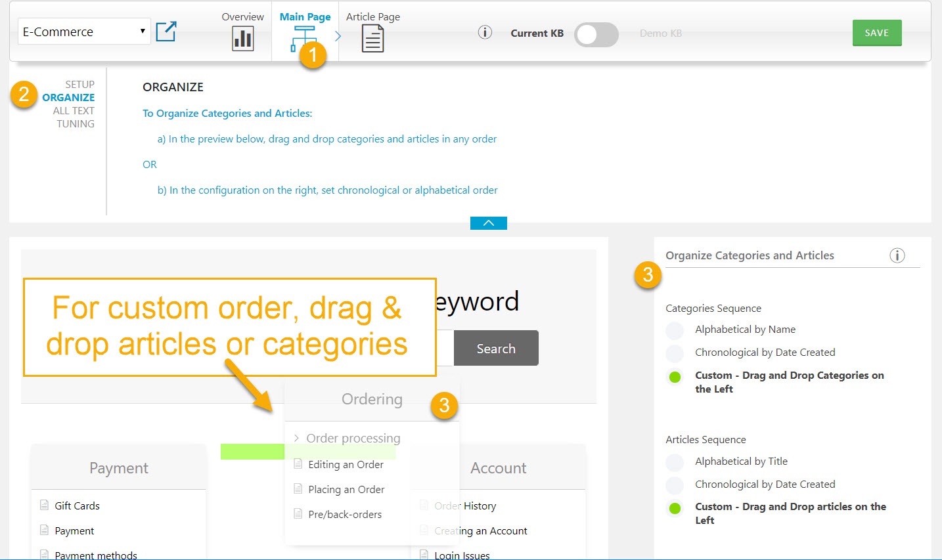The height and width of the screenshot is (560, 942).
Task: Click the Payment methods article
Action: pos(96,555)
